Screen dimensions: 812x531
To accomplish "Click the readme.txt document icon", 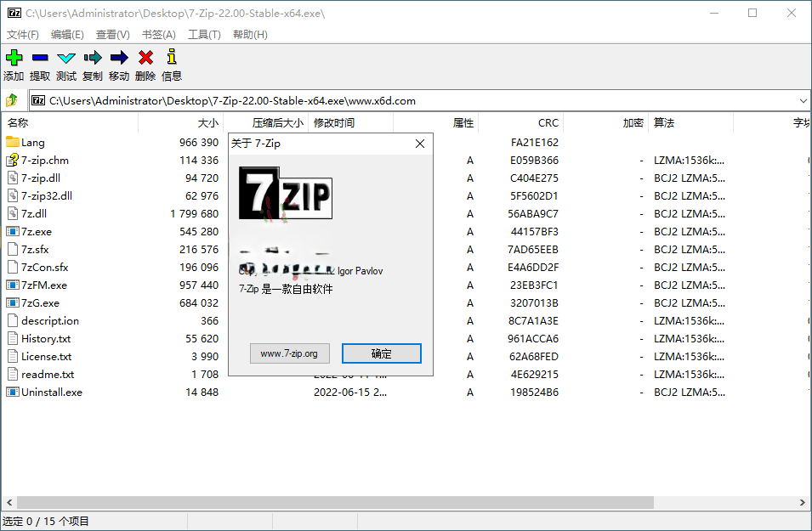I will tap(13, 374).
